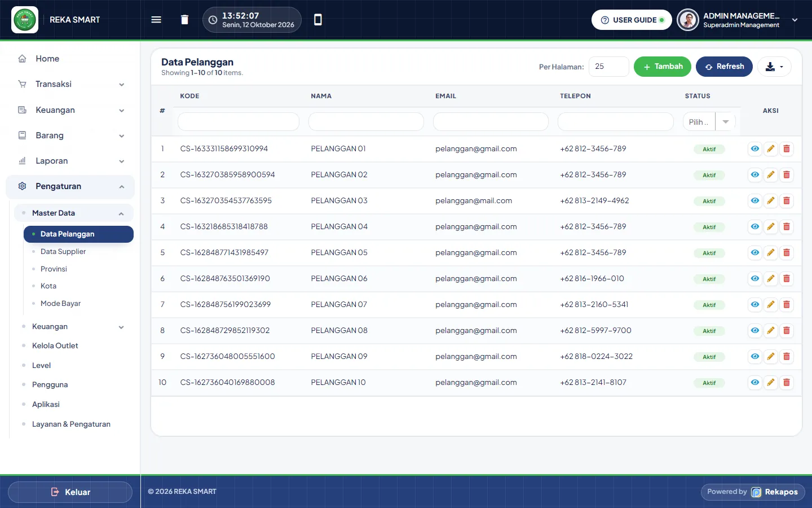812x508 pixels.
Task: Go to Home in sidebar
Action: (70, 59)
